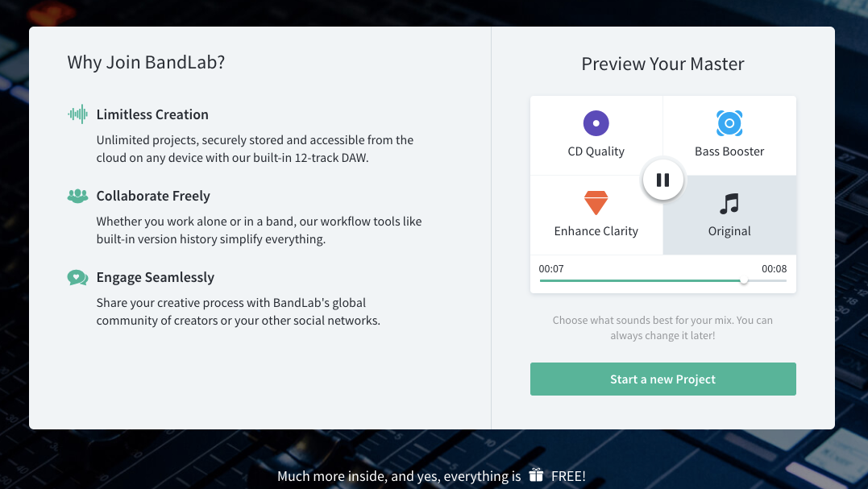868x489 pixels.
Task: Click the Why Join BandLab heading
Action: point(146,62)
